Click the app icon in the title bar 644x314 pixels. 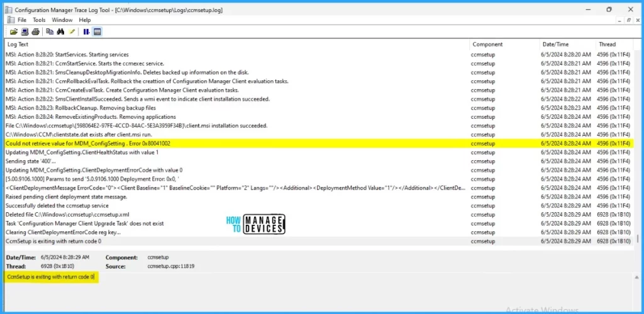9,10
